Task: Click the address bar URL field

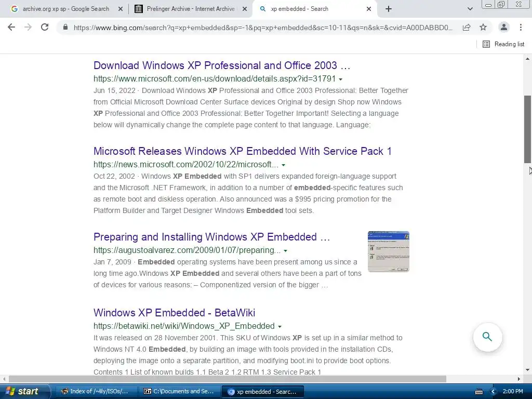Action: click(x=263, y=28)
